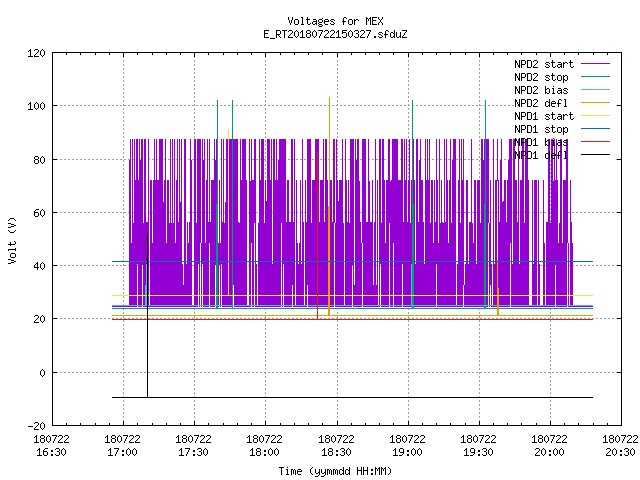This screenshot has width=640, height=480.
Task: Click the y-axis value 20
Action: coord(39,319)
